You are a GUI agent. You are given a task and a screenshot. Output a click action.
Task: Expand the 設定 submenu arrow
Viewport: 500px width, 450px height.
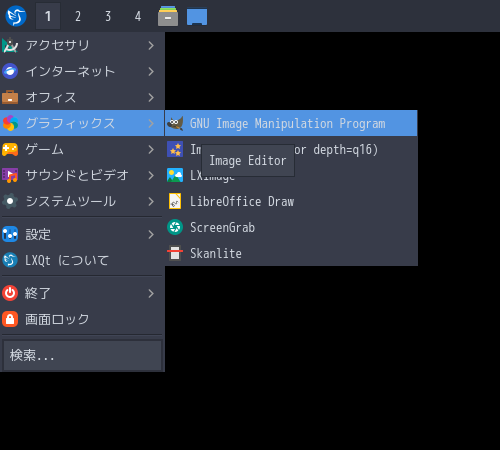click(x=151, y=234)
